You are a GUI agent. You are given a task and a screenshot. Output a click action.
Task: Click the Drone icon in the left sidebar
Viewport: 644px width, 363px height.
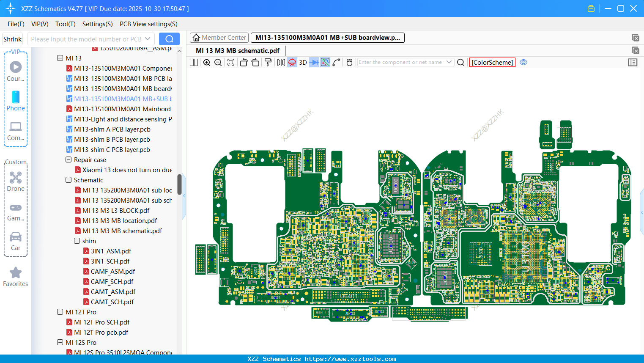15,177
